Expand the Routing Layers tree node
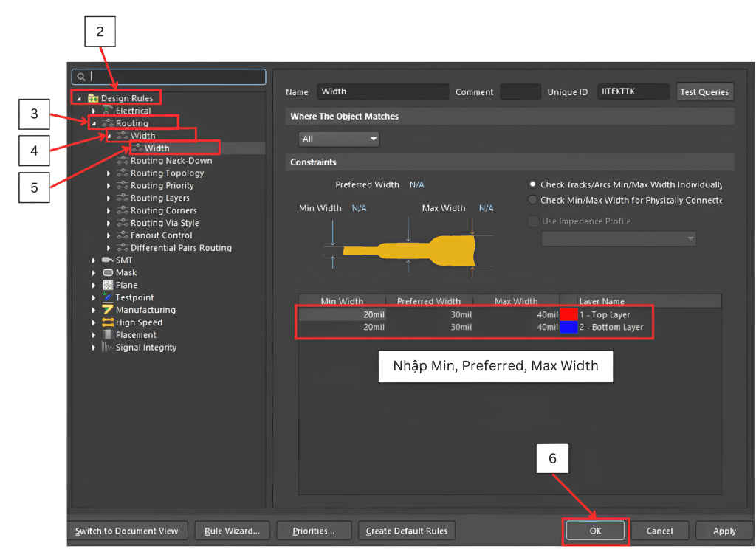This screenshot has height=549, width=756. 109,198
